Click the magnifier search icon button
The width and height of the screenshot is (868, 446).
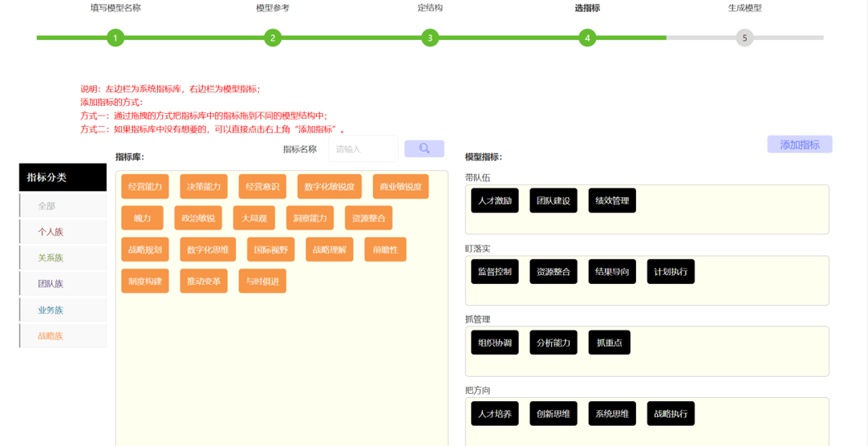(x=424, y=148)
